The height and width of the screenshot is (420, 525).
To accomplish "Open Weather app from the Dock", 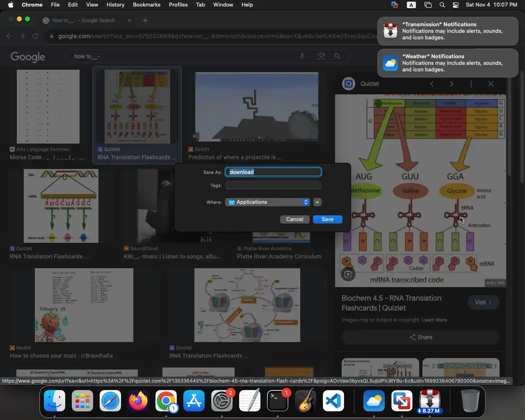I will coord(374,401).
